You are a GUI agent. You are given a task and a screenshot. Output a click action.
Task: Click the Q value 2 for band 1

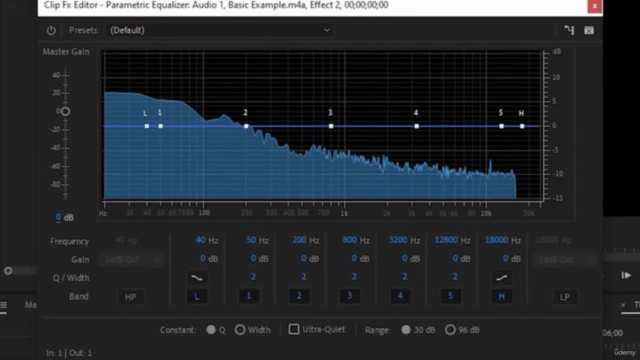(253, 277)
